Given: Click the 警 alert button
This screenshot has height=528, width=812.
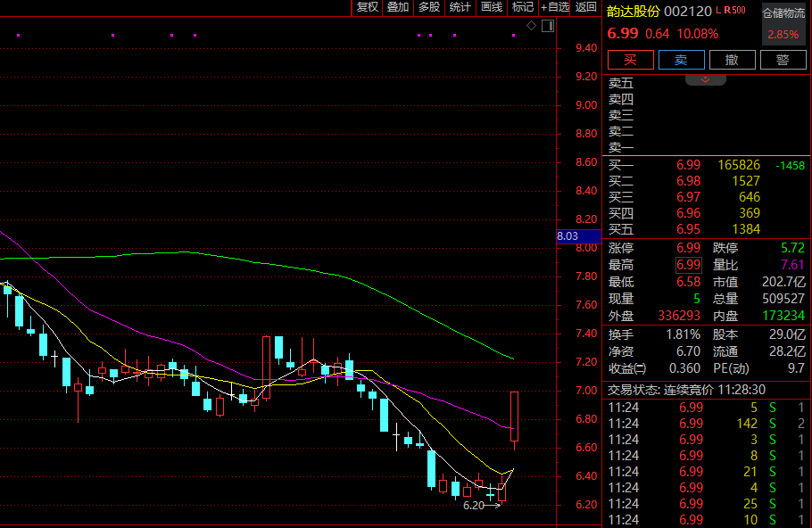Looking at the screenshot, I should [783, 60].
